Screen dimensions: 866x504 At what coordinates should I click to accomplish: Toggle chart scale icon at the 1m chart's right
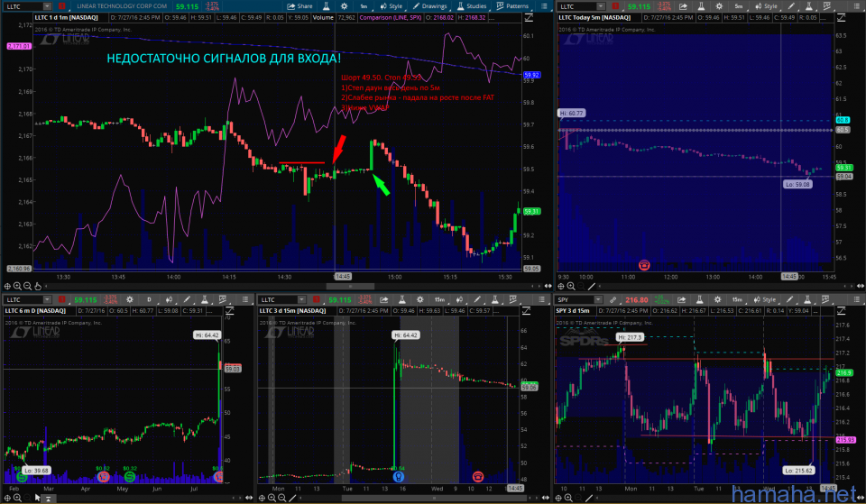point(529,18)
